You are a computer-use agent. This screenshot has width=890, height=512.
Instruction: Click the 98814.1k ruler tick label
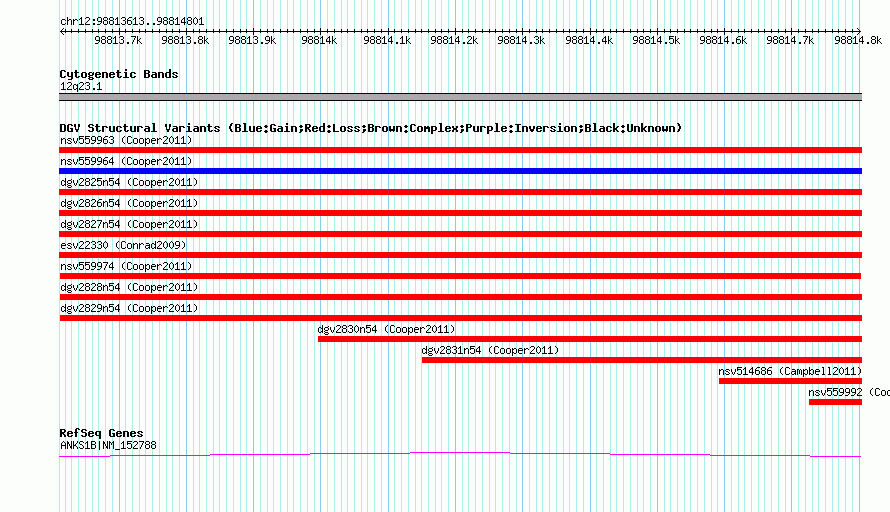tap(387, 40)
